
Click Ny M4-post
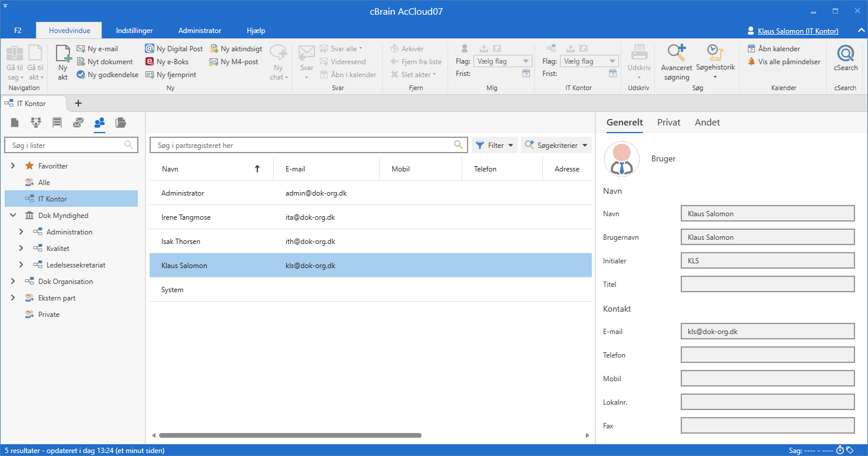pos(234,62)
